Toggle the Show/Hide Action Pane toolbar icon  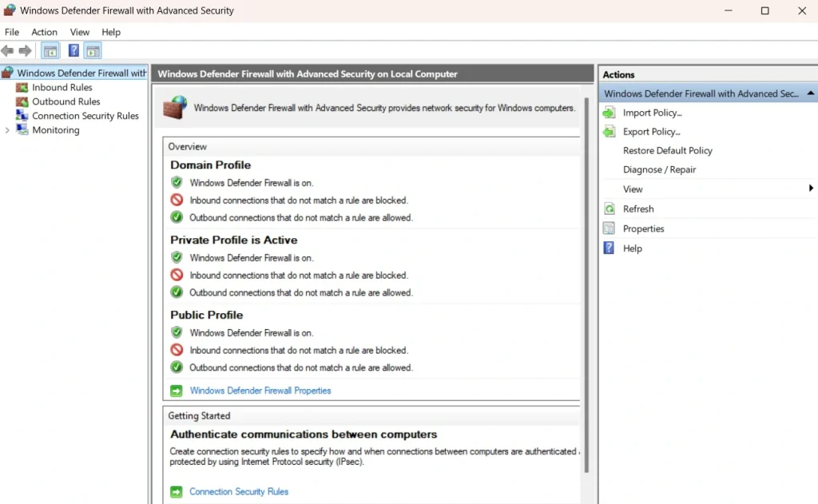93,50
